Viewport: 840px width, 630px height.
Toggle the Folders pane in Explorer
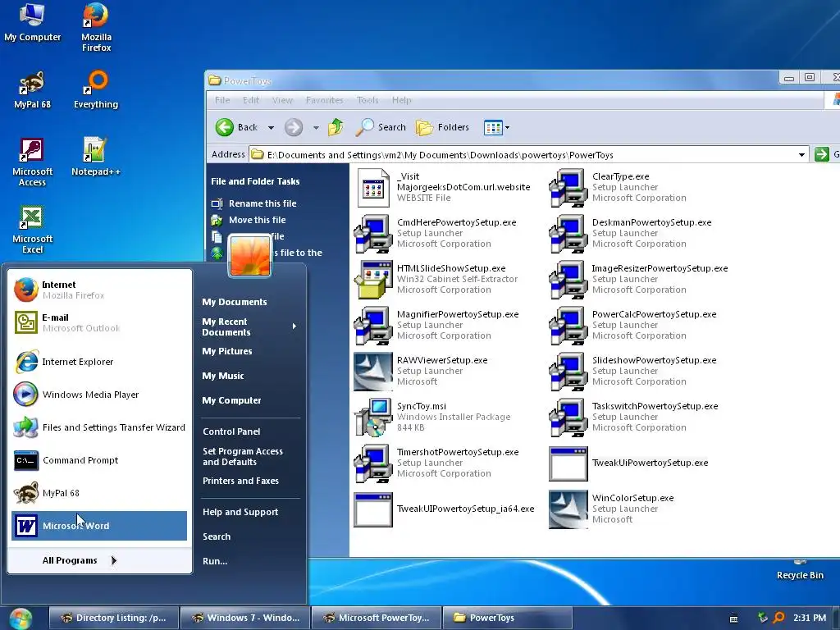point(442,127)
